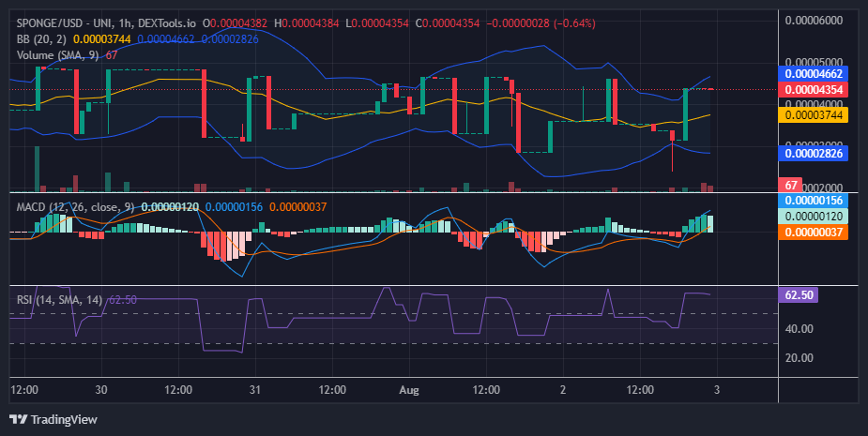
Task: Click the open price O0.00004382 in header
Action: pos(235,23)
